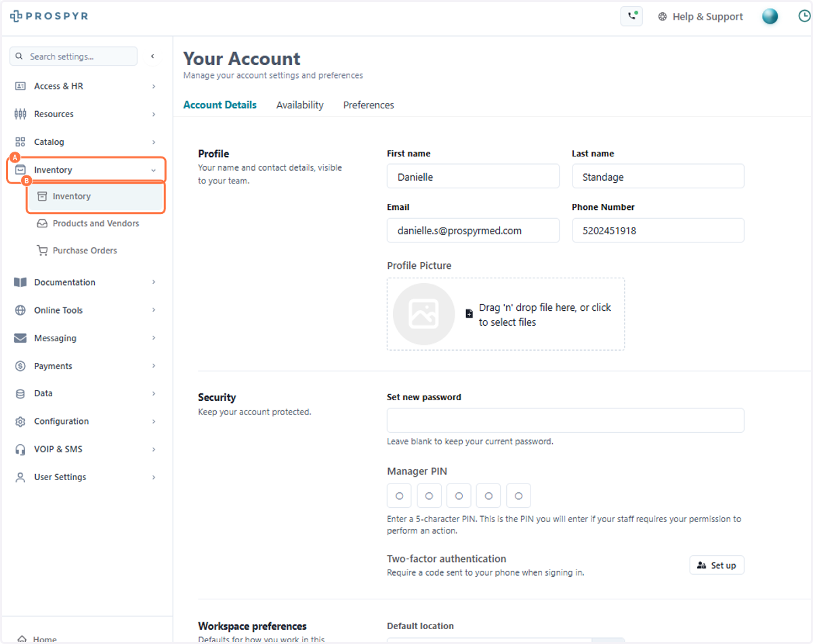
Task: Expand Access & HR chevron
Action: [154, 86]
